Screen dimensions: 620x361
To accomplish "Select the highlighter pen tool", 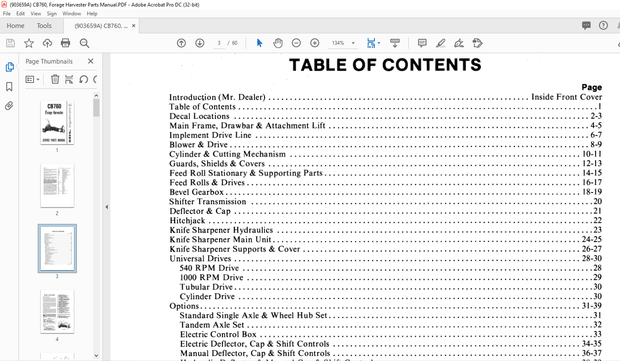I will (440, 43).
